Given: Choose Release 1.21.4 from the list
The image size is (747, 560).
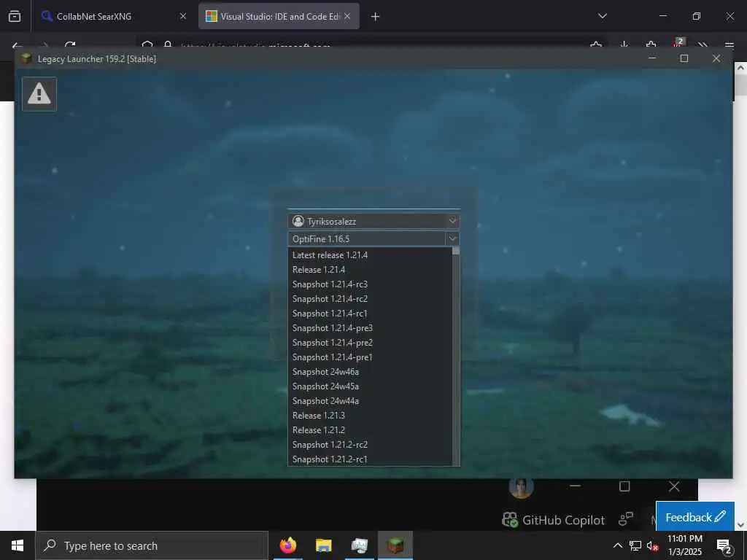Looking at the screenshot, I should tap(370, 270).
